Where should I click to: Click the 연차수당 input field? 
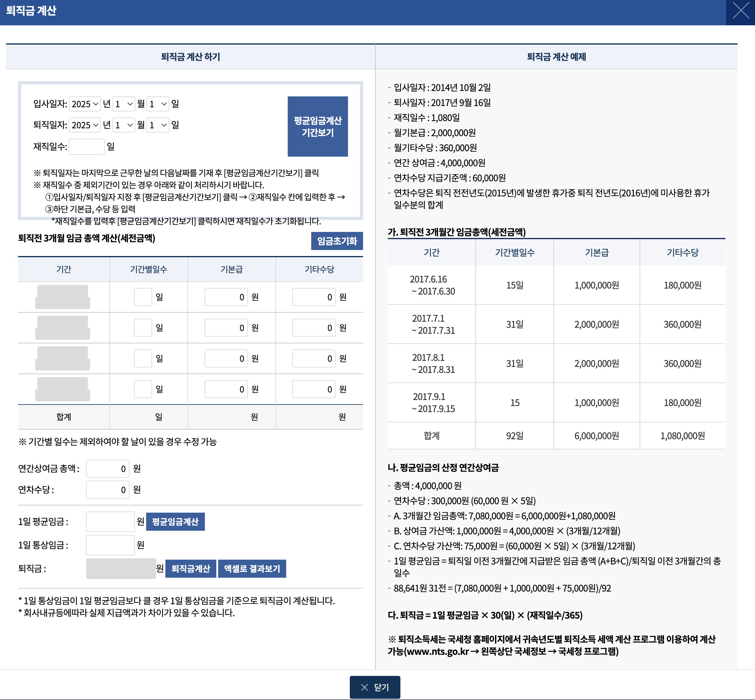(108, 490)
